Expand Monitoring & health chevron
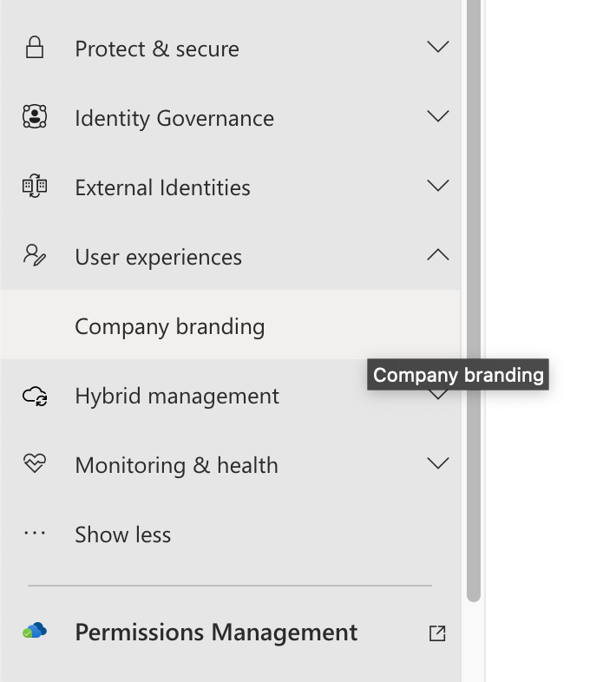The width and height of the screenshot is (616, 682). pyautogui.click(x=437, y=462)
